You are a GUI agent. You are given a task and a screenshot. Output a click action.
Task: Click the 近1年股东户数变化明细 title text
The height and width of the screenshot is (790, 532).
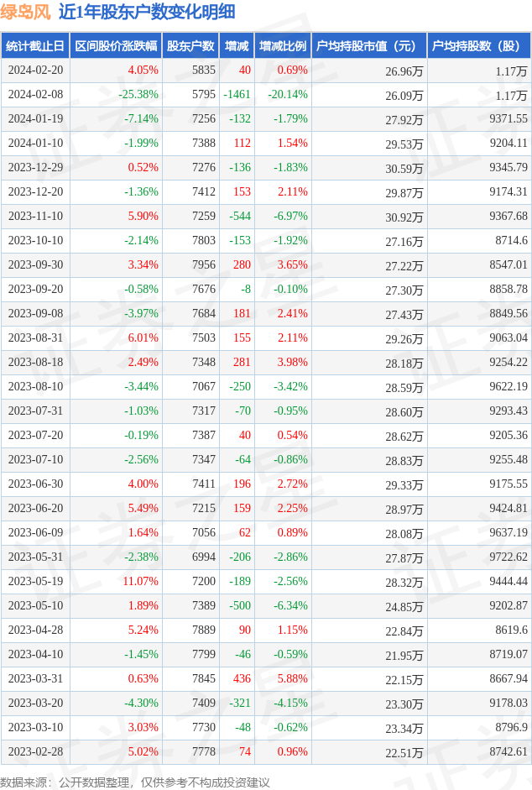147,12
